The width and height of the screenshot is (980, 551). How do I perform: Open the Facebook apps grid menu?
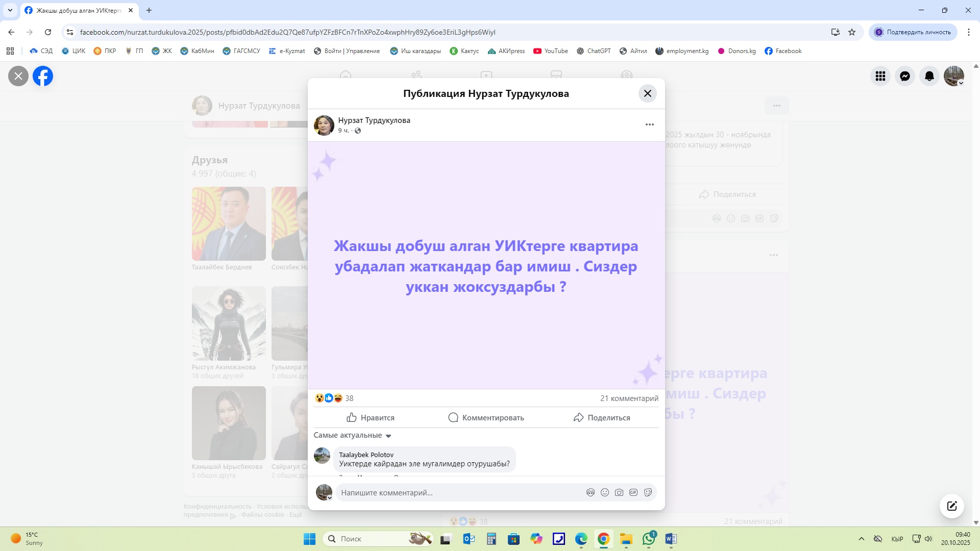tap(880, 76)
